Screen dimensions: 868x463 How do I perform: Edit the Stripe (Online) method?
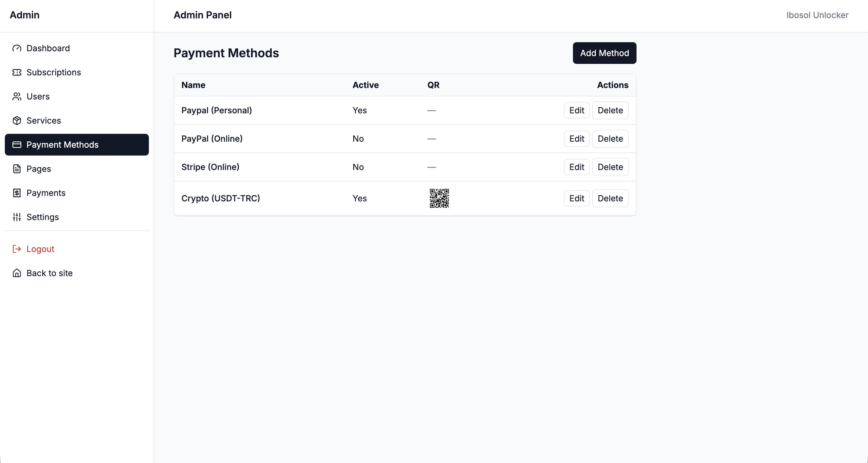[x=577, y=167]
